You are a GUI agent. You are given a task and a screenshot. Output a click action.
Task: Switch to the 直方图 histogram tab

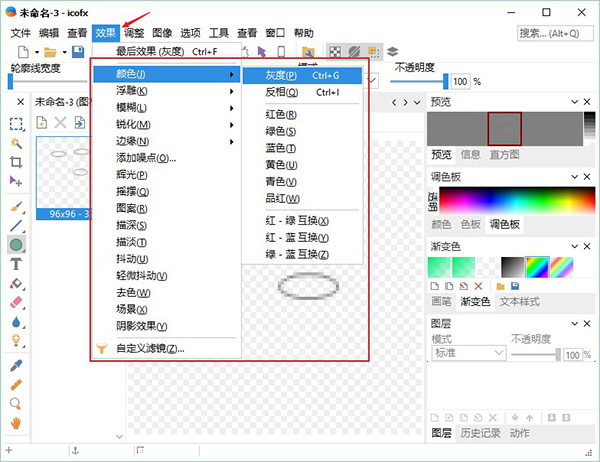point(504,155)
